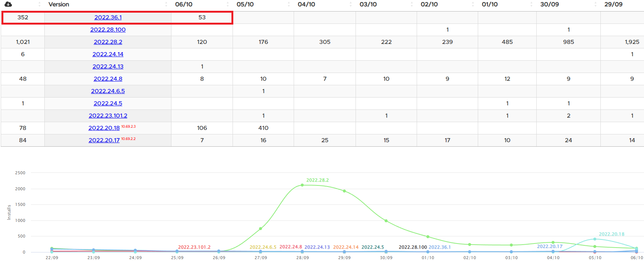
Task: Open version 2022.20.17 link
Action: pyautogui.click(x=104, y=140)
